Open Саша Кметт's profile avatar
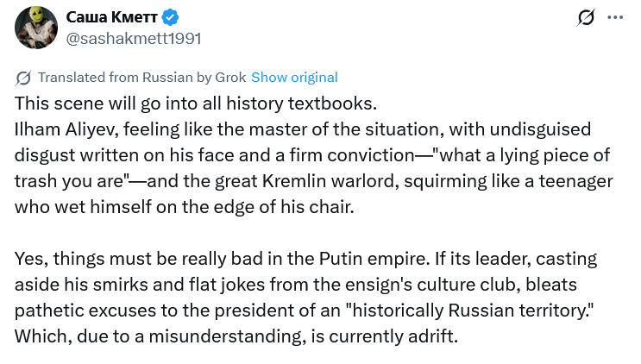This screenshot has width=641, height=364. (x=35, y=26)
